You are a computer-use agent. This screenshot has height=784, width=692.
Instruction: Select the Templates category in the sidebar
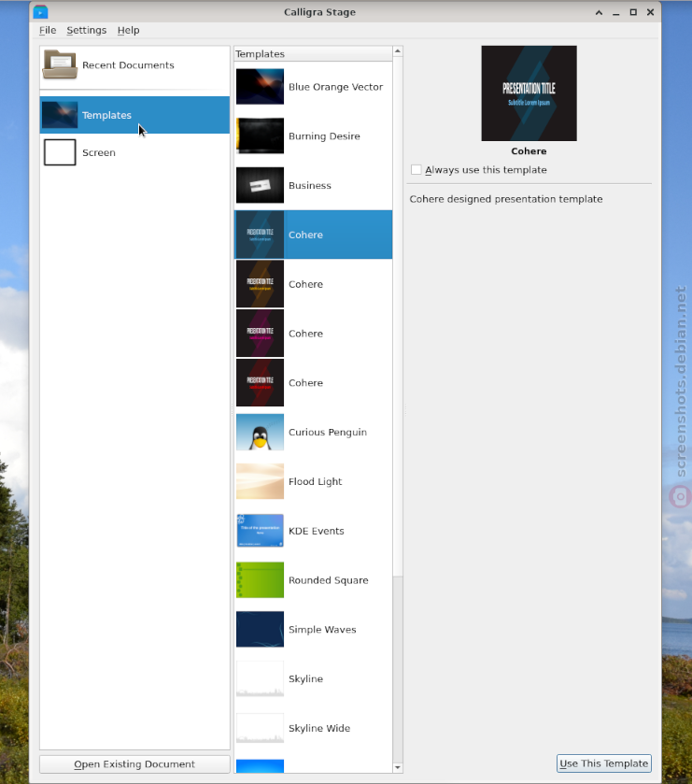pos(134,115)
